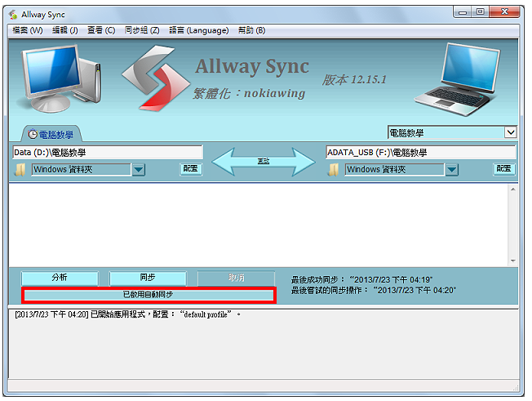Screen dimensions: 532x401
Task: Click the 最後成功同步 timestamp text
Action: [361, 280]
